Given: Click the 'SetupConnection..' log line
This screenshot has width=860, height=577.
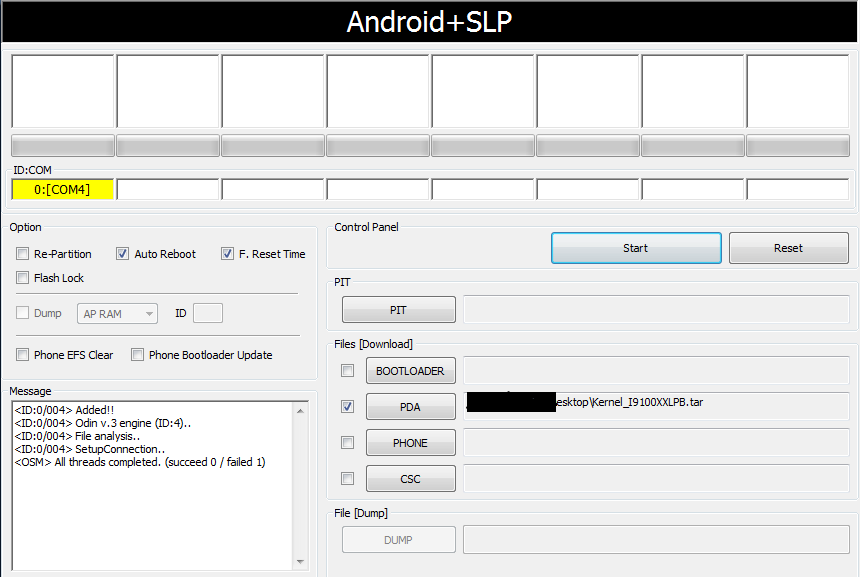Looking at the screenshot, I should [x=90, y=449].
